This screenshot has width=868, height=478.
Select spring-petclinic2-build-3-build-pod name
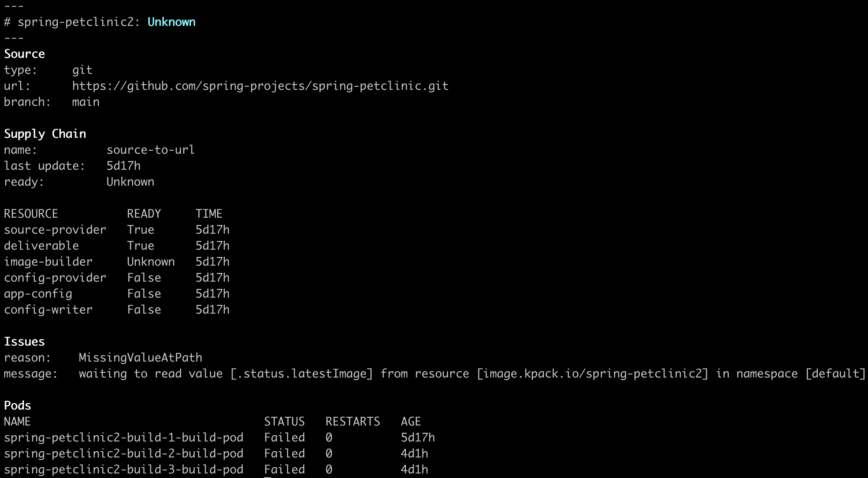click(124, 470)
